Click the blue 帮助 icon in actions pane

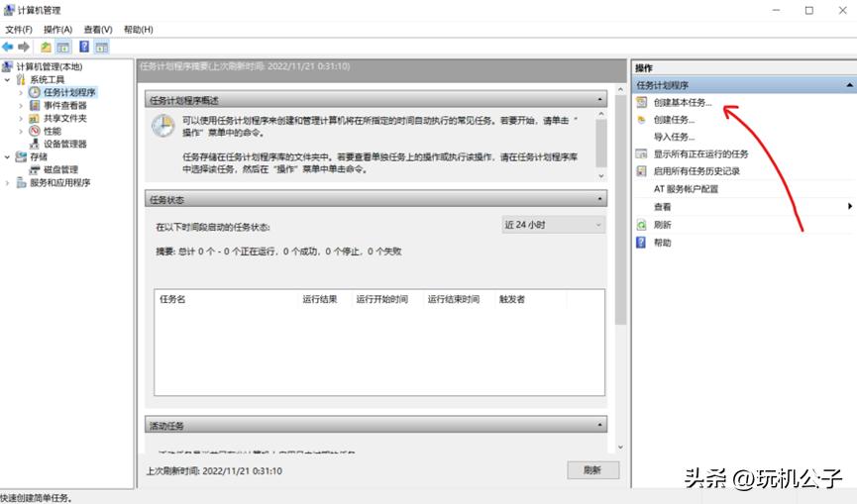click(641, 242)
